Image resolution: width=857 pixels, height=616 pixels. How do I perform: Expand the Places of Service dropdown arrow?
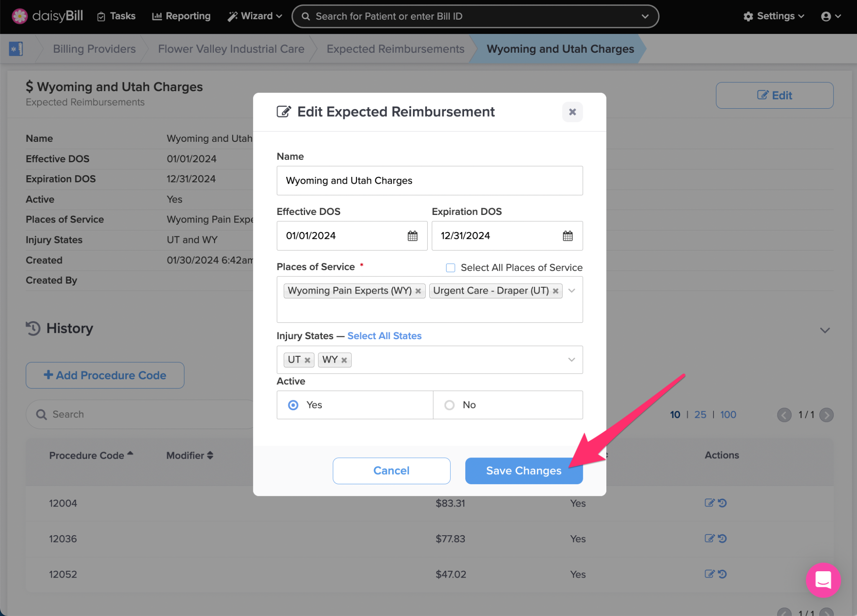pos(572,291)
